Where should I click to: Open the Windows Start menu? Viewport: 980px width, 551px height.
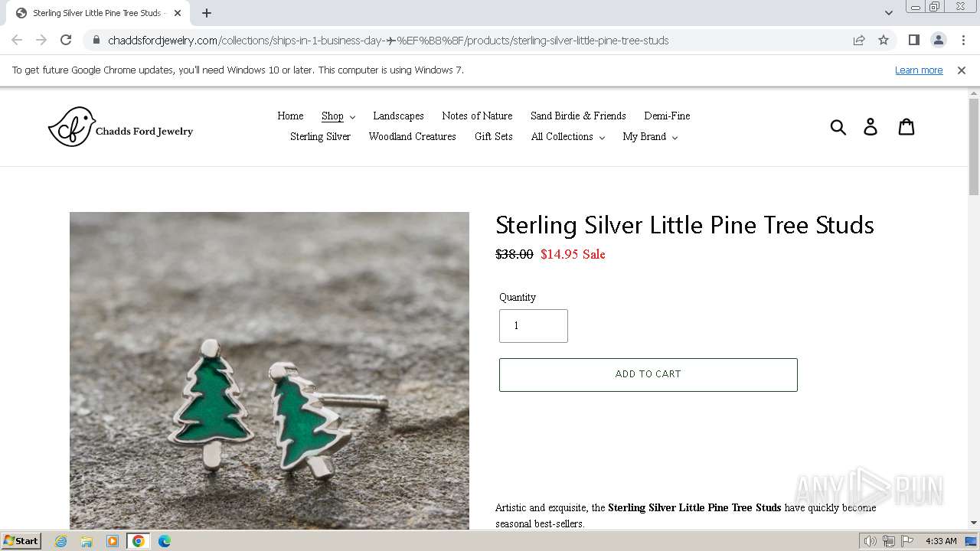(x=21, y=541)
